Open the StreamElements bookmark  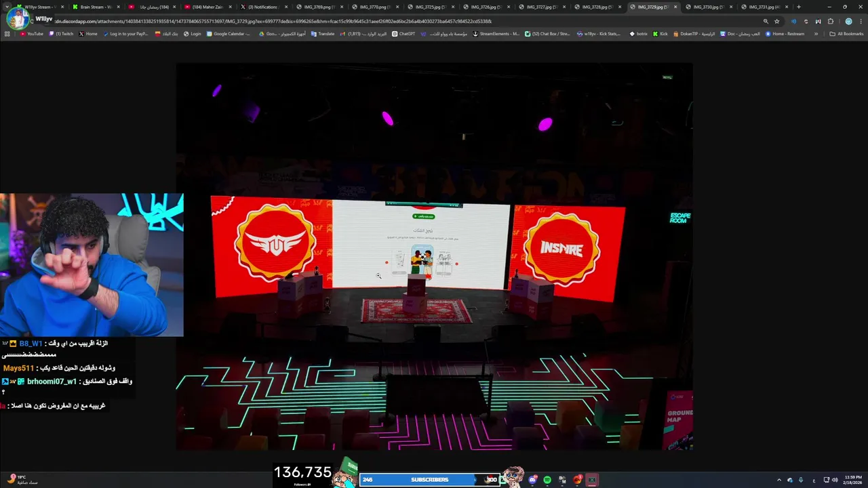coord(496,34)
